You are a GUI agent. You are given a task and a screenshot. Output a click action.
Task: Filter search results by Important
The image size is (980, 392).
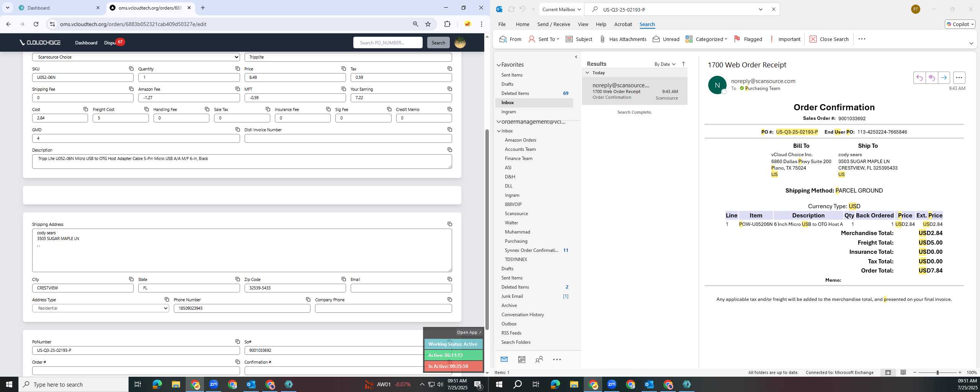(785, 39)
